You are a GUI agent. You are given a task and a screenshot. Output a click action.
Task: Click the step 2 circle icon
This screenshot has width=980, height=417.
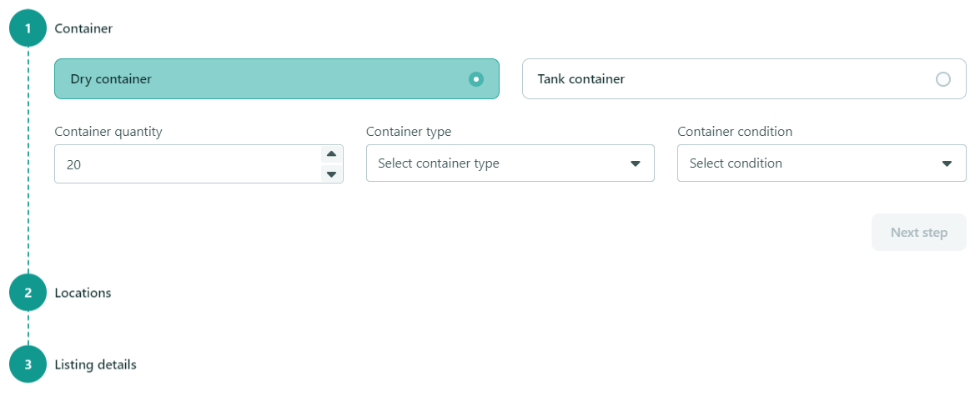tap(28, 293)
